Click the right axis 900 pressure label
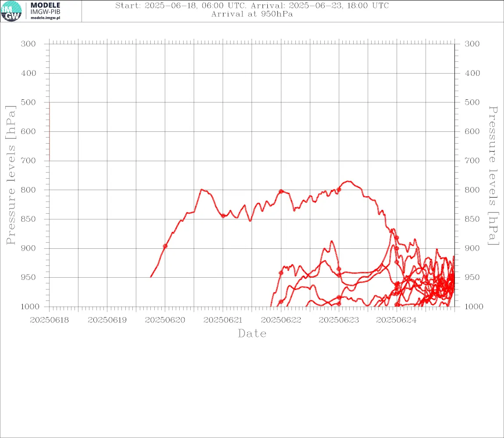The image size is (504, 438). [x=472, y=248]
